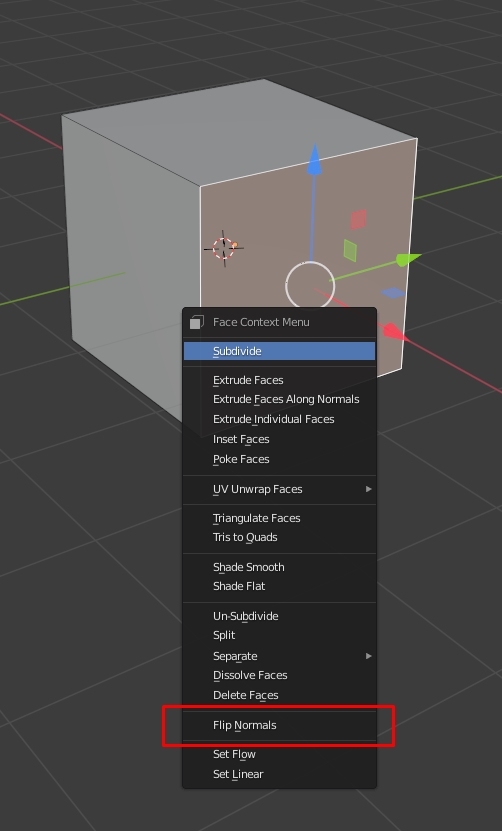502x831 pixels.
Task: Click the red plane handle of the gizmo
Action: coord(359,219)
